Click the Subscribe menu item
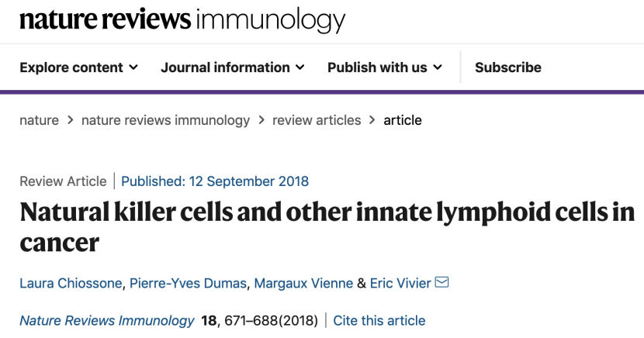The image size is (644, 338). click(x=507, y=67)
